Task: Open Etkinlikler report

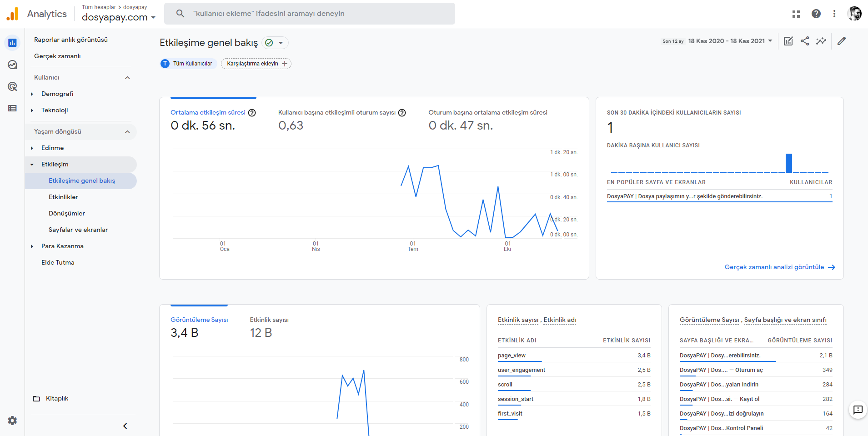Action: click(x=63, y=197)
